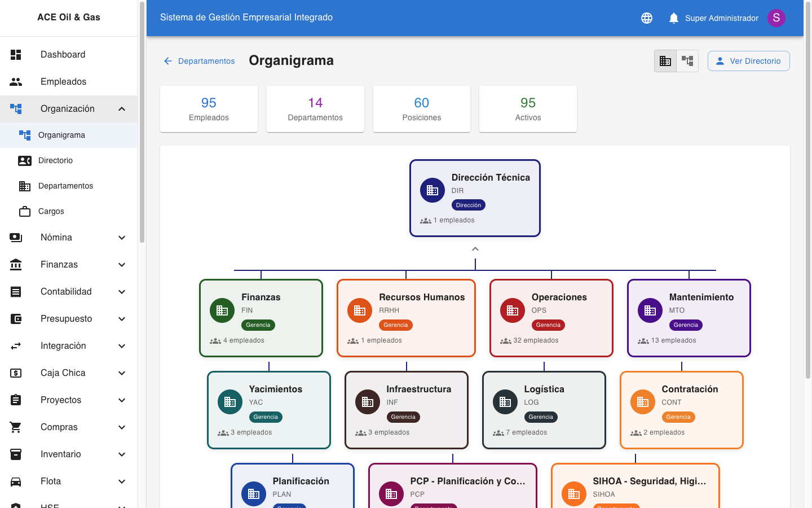Collapse the Dirección Técnica node
This screenshot has width=812, height=508.
tap(475, 248)
